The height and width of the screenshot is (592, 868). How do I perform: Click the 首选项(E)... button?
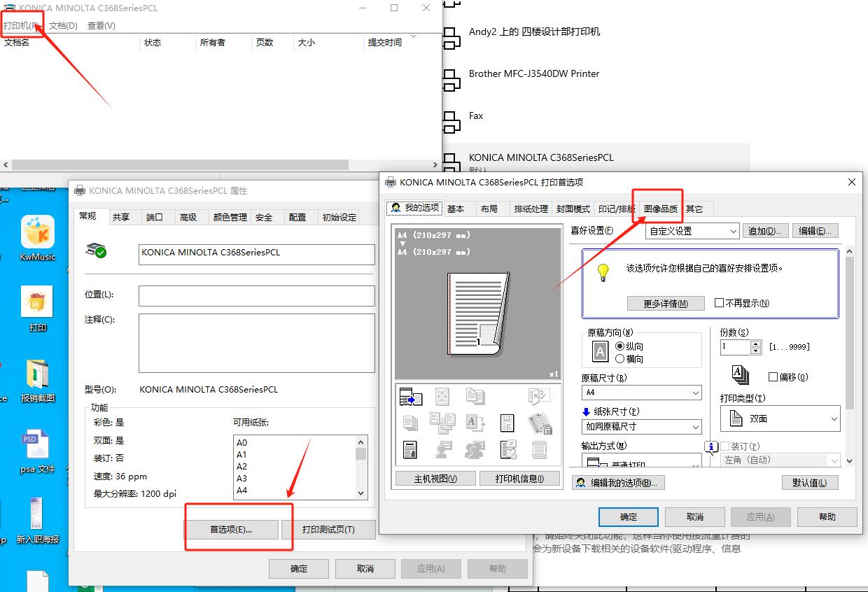(231, 530)
